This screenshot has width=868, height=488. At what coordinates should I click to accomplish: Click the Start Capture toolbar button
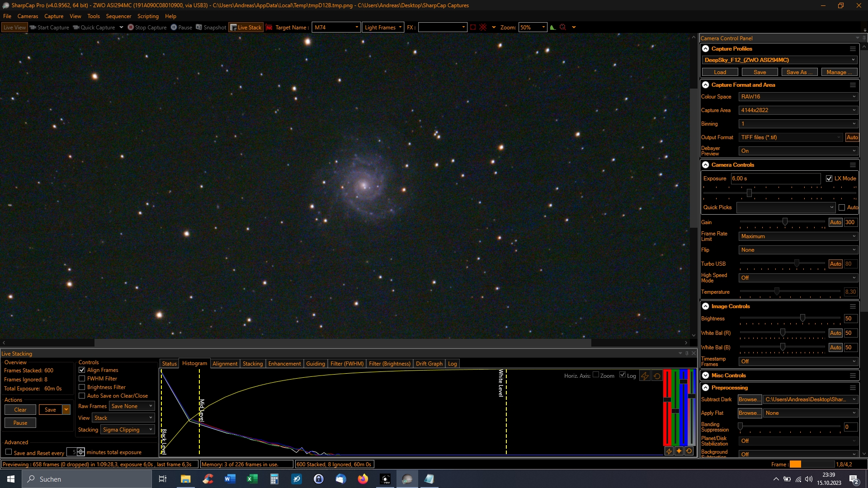coord(49,28)
